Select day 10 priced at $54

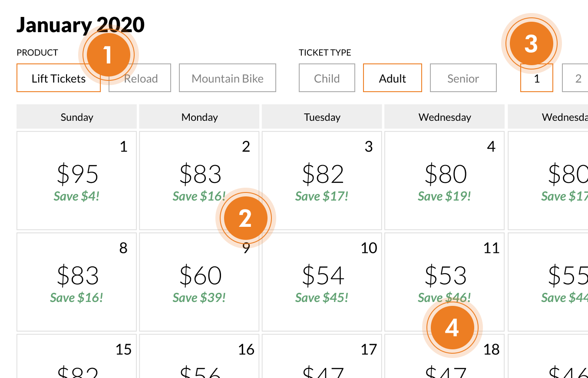click(x=322, y=282)
